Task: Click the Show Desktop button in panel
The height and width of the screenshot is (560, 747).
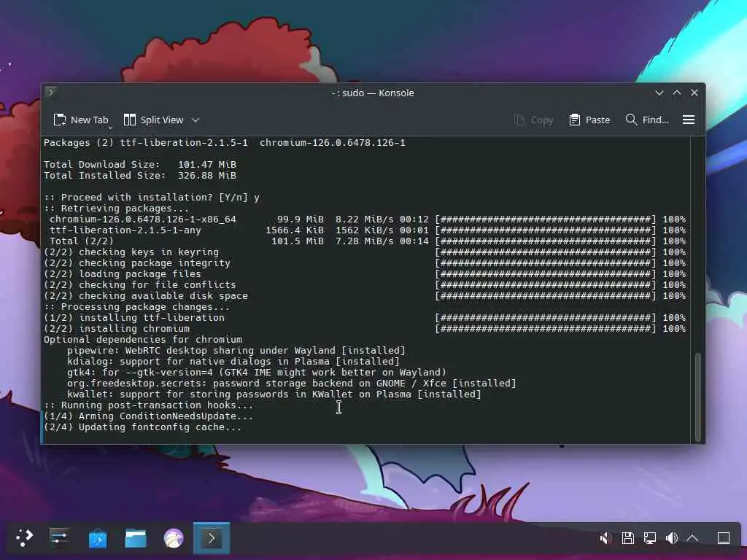Action: [724, 538]
